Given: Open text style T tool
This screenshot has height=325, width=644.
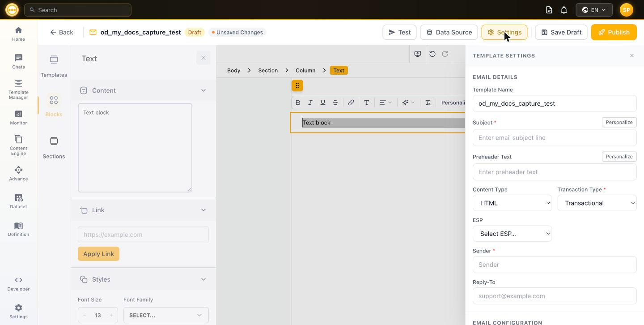Looking at the screenshot, I should coord(367,103).
